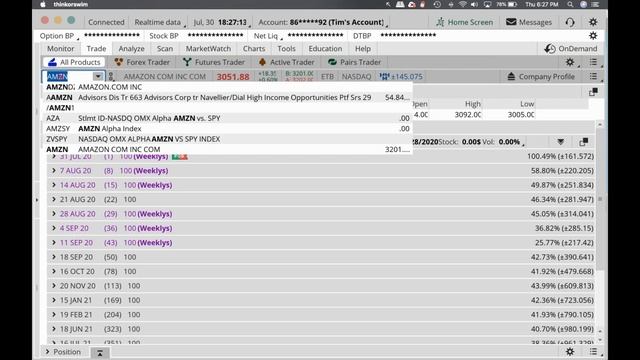The height and width of the screenshot is (360, 640).
Task: Click the option chain detach window icon
Action: 583,142
